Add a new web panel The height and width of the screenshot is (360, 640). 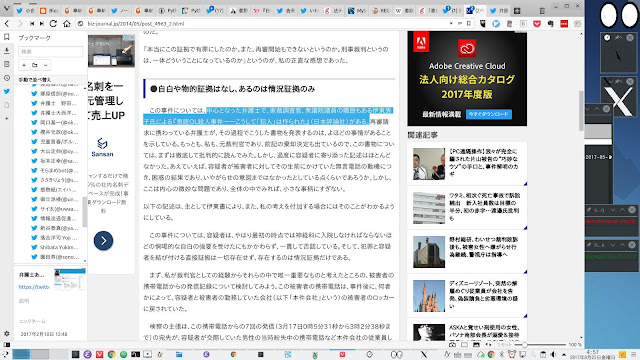point(7,118)
